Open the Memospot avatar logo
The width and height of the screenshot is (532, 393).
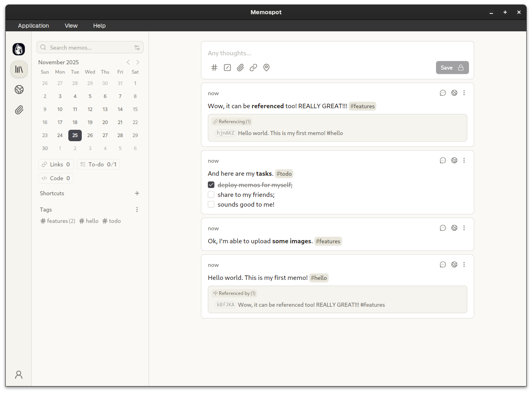point(19,49)
